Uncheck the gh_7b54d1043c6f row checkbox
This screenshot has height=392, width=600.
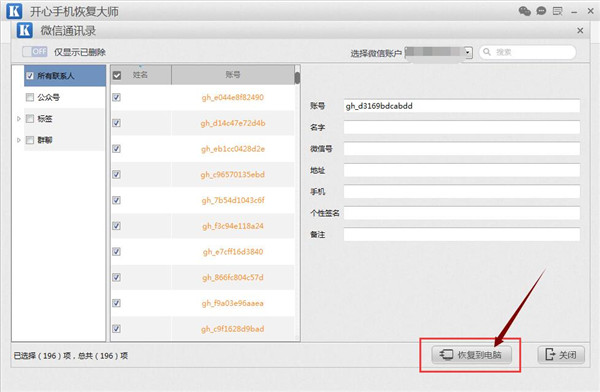tap(117, 200)
